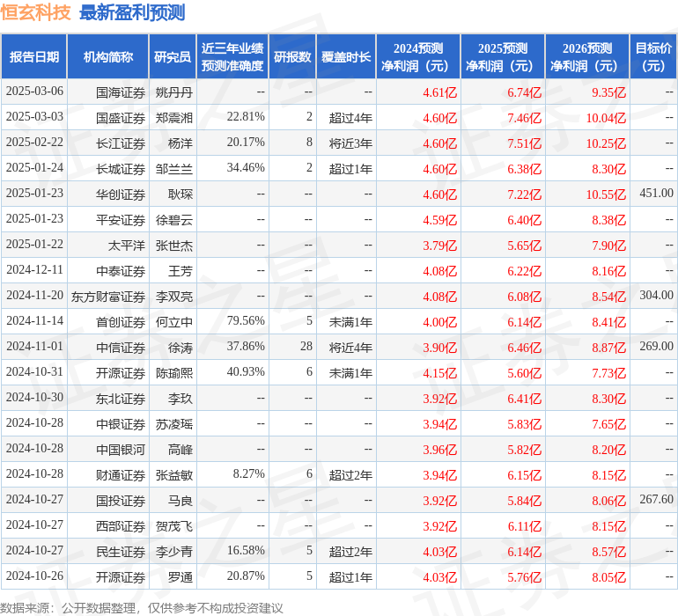The width and height of the screenshot is (678, 616).
Task: Click the 研究员 column header
Action: (x=173, y=56)
